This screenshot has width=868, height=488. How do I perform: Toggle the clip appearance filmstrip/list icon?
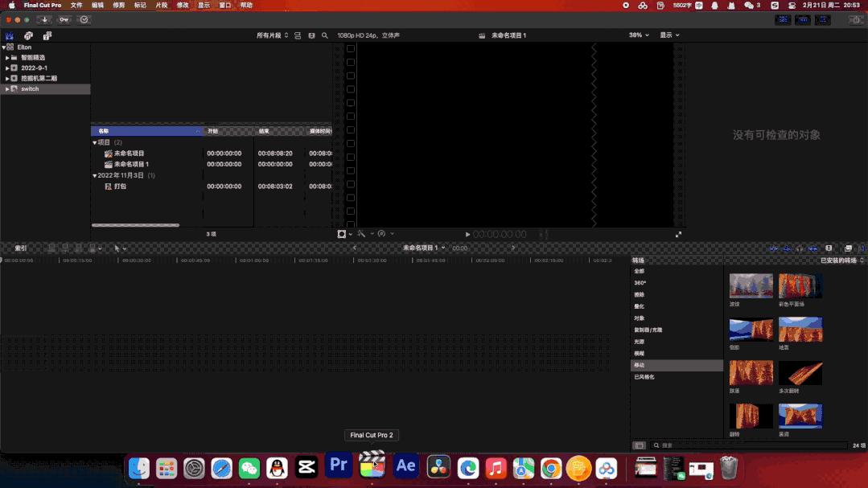298,35
